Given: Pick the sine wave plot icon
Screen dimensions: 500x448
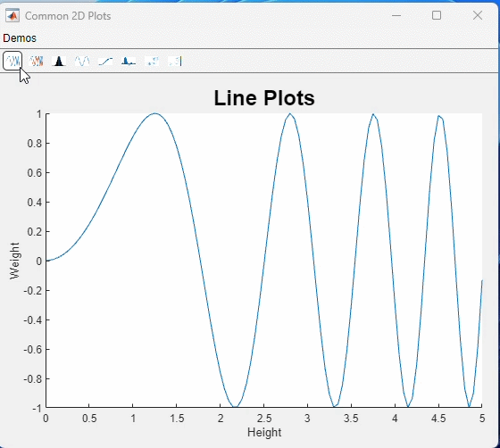Looking at the screenshot, I should tap(82, 61).
